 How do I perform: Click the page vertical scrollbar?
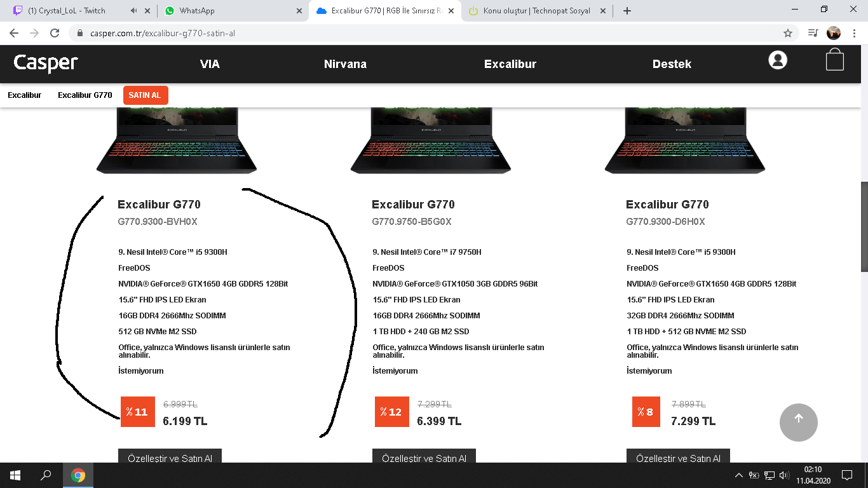[x=864, y=227]
